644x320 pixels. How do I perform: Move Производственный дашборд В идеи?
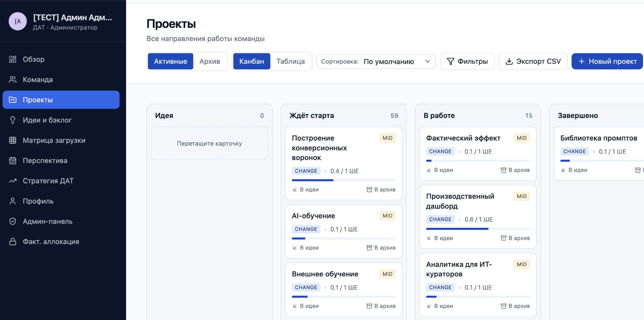440,238
